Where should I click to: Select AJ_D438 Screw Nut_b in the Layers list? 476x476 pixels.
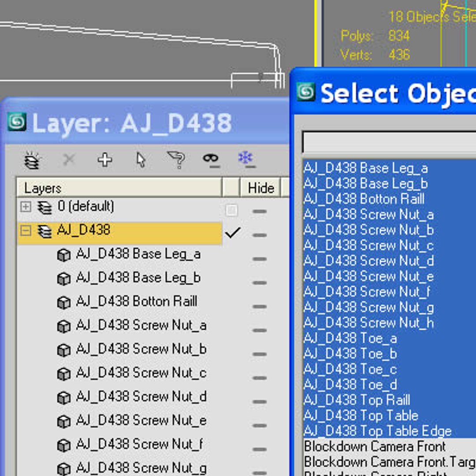point(141,350)
